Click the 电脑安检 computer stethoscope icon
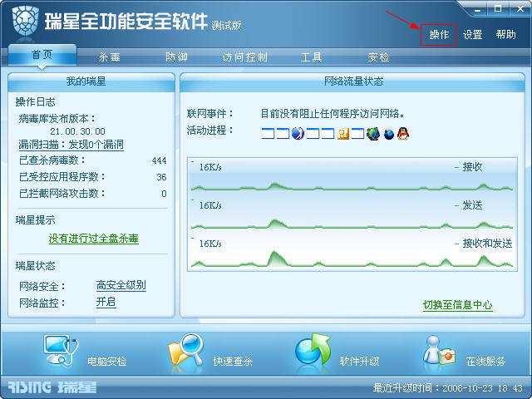The width and height of the screenshot is (532, 399). tap(61, 350)
